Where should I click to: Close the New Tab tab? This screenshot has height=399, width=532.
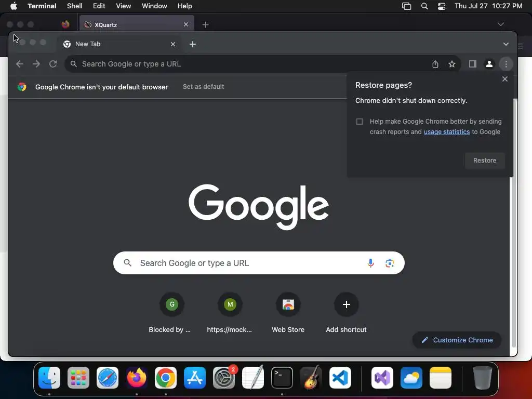[173, 44]
